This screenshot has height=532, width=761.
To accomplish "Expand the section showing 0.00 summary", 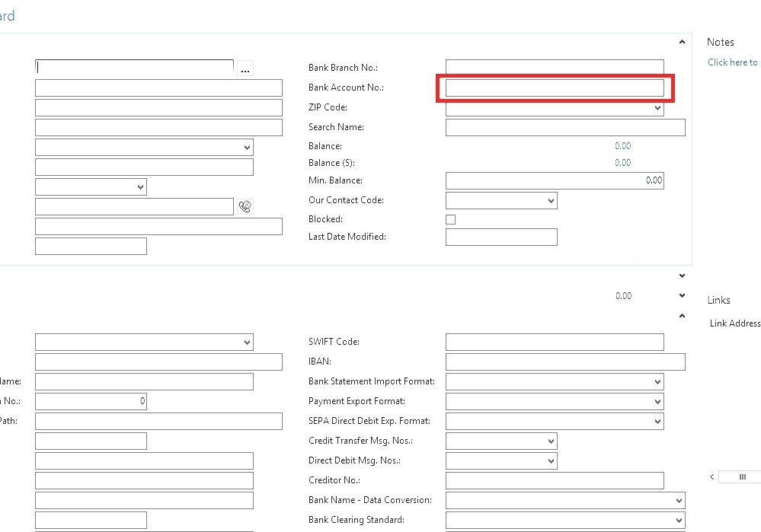I will tap(682, 295).
